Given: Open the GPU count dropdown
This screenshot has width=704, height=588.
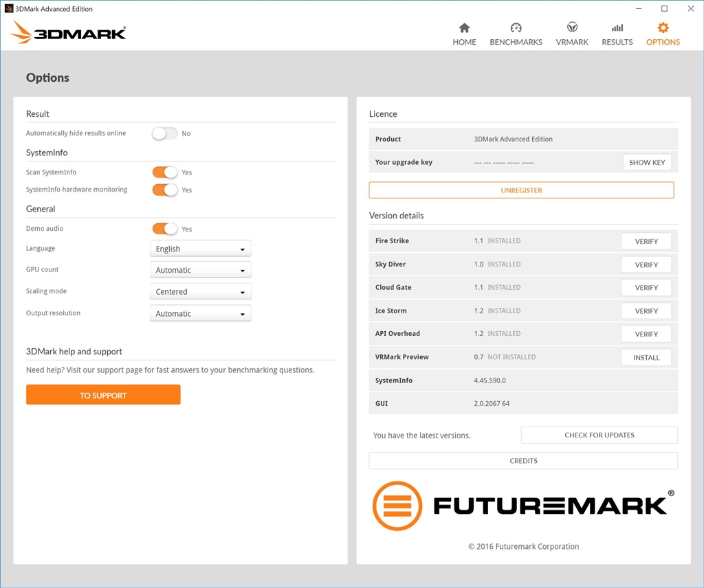Looking at the screenshot, I should [x=200, y=270].
